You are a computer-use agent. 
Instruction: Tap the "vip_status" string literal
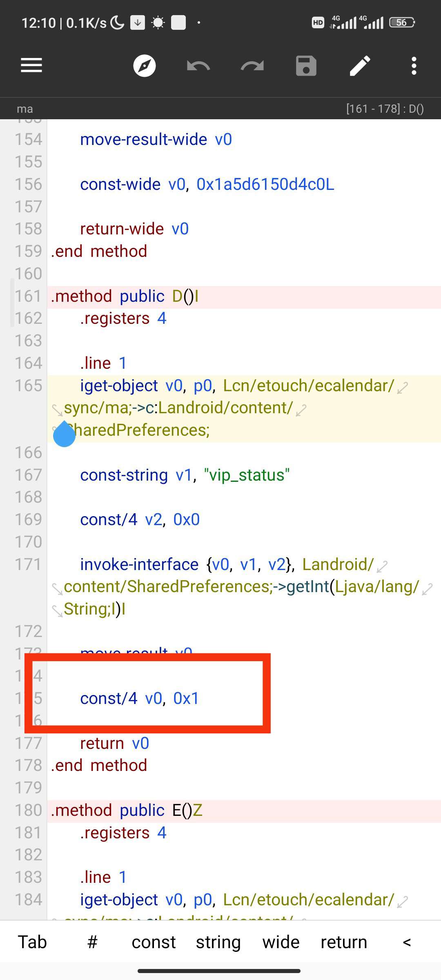click(247, 475)
